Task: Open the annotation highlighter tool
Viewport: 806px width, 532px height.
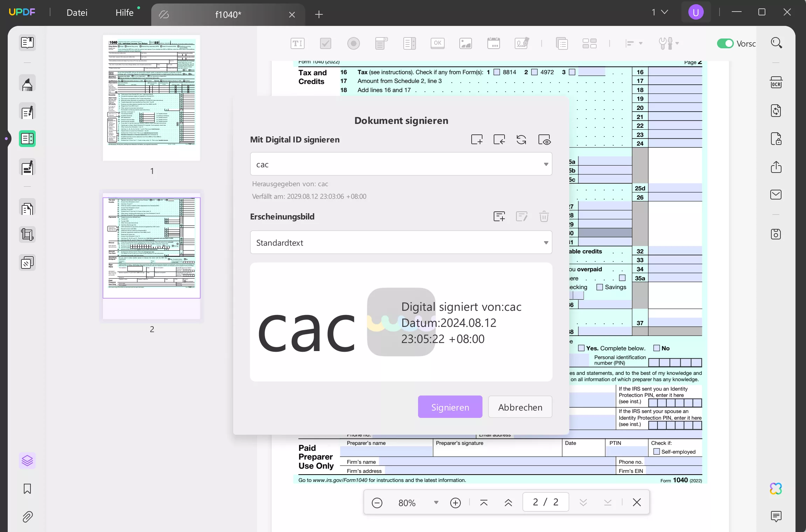Action: (27, 83)
